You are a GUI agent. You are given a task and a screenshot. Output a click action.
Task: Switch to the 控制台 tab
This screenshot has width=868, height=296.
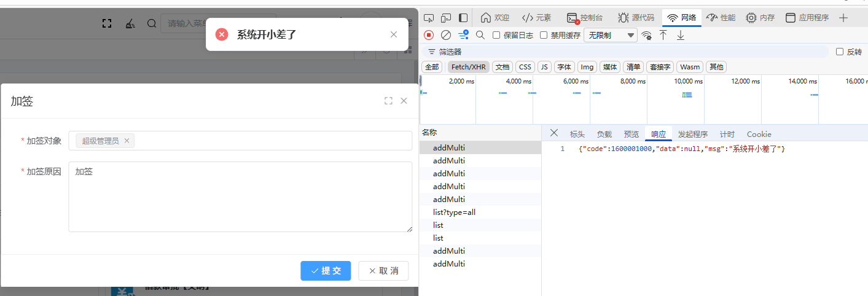click(x=584, y=18)
